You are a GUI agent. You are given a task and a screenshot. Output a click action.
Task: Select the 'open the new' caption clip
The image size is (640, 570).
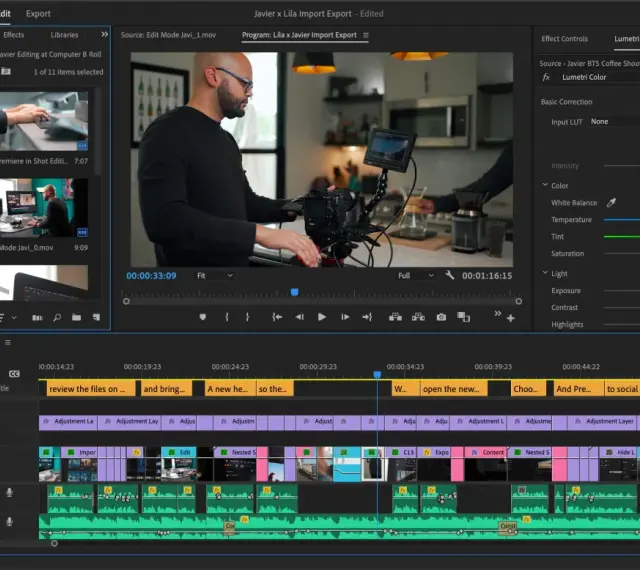[x=454, y=389]
